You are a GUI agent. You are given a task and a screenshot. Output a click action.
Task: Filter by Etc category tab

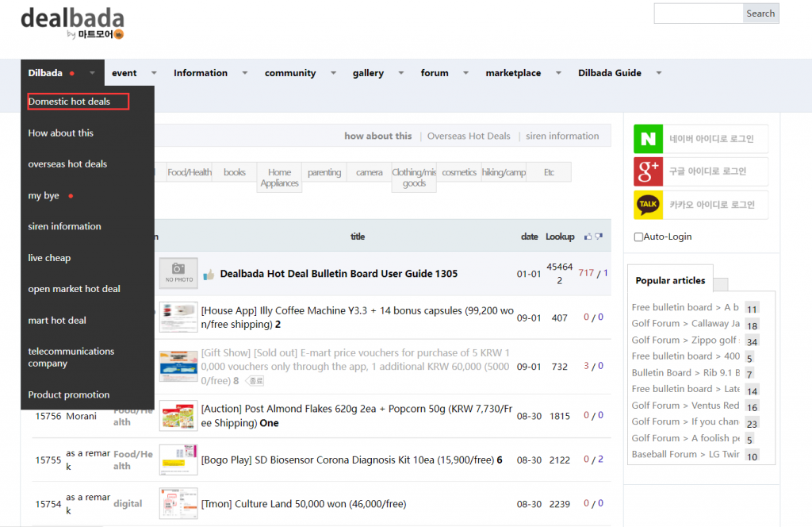(x=549, y=172)
